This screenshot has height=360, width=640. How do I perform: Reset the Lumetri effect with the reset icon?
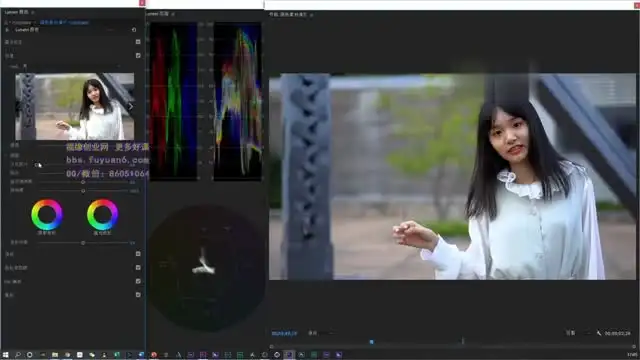click(134, 30)
